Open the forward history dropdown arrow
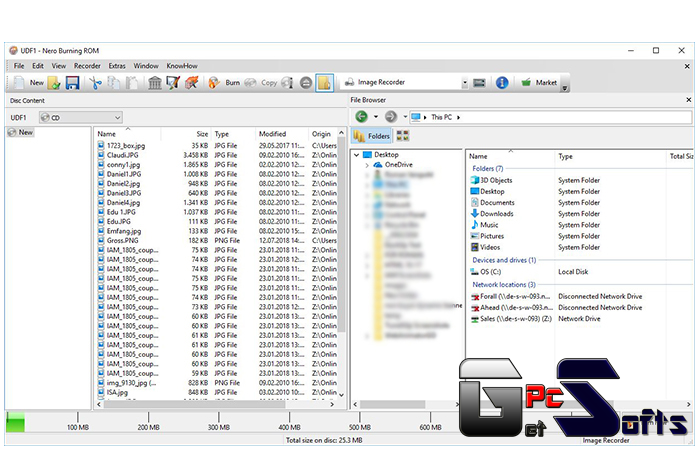The height and width of the screenshot is (450, 700). [405, 117]
